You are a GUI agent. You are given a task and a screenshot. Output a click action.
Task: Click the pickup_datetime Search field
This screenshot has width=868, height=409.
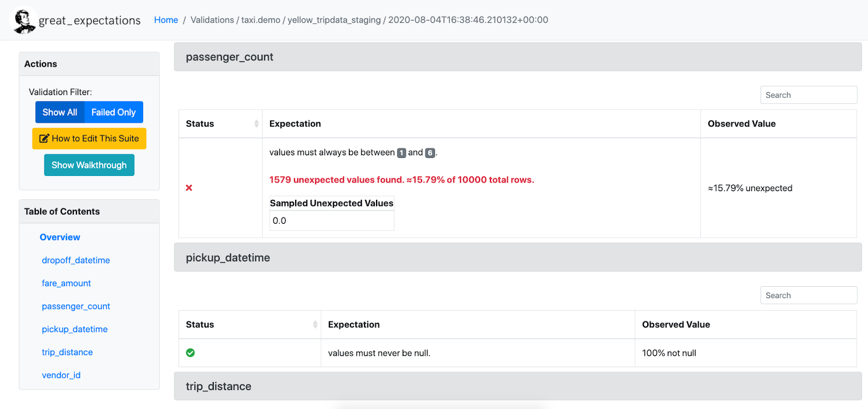coord(808,295)
